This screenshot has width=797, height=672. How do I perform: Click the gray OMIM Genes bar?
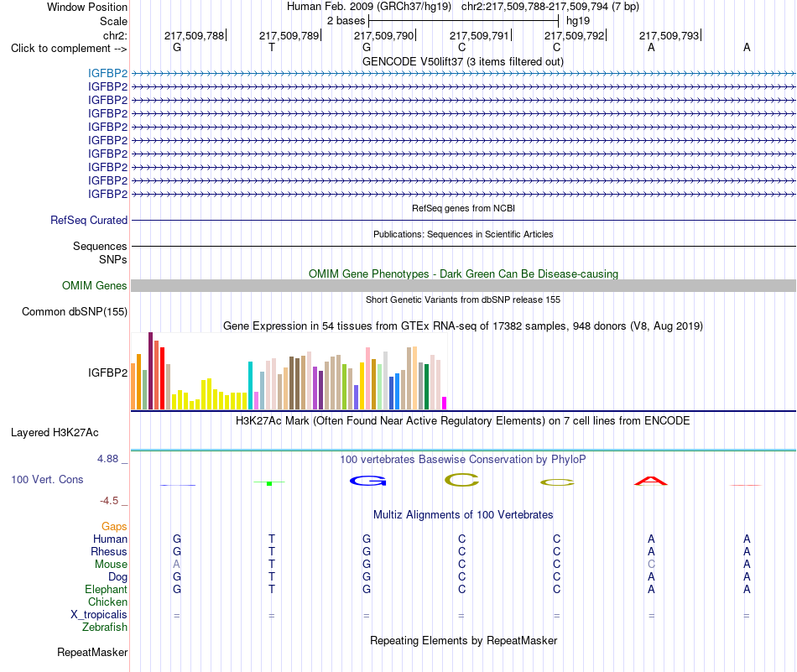click(x=463, y=286)
